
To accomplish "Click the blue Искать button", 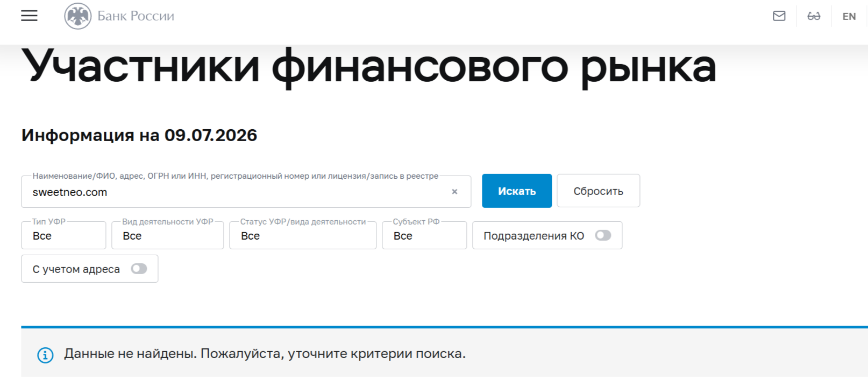I will point(517,191).
